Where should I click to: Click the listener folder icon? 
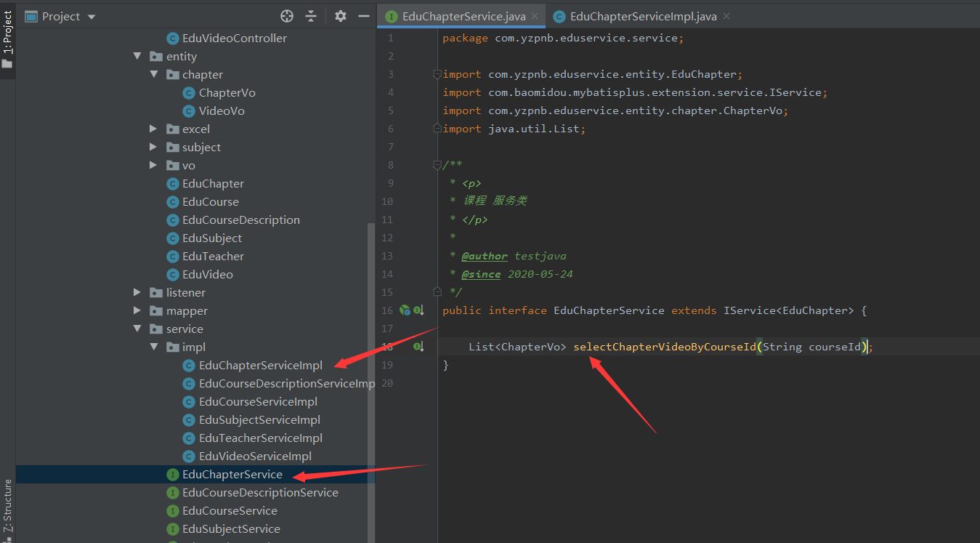coord(156,292)
